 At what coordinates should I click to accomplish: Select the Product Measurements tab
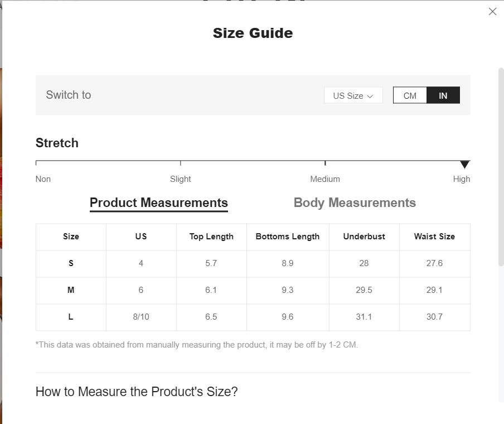coord(159,203)
